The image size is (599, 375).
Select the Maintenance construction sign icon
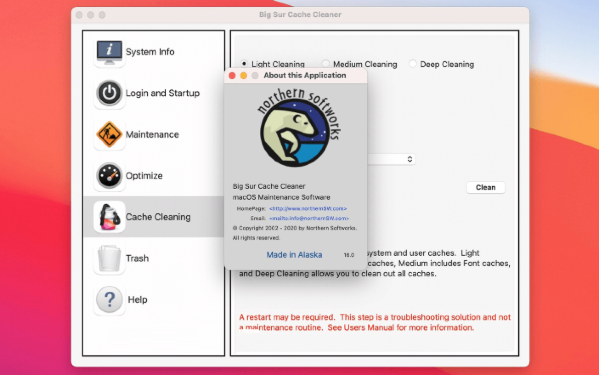click(x=109, y=134)
